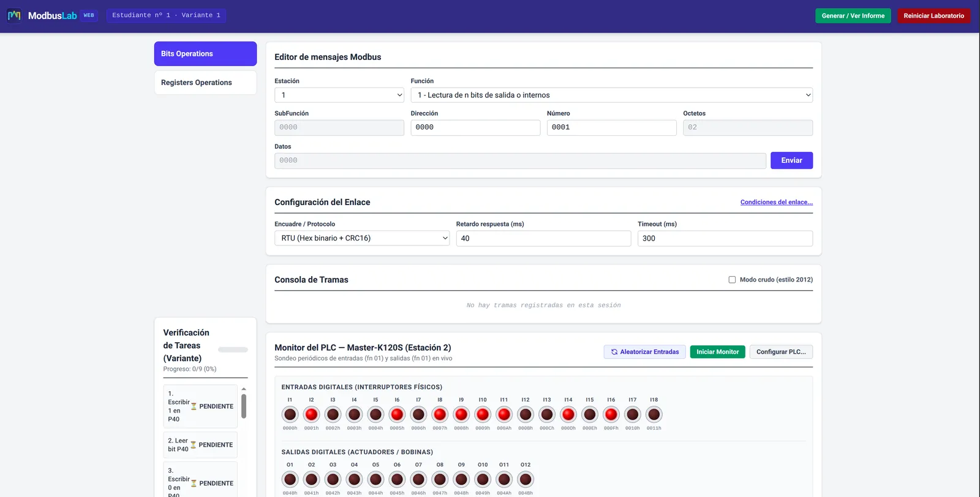Click hourglass icon of task 2 Leer bit P40

[193, 445]
